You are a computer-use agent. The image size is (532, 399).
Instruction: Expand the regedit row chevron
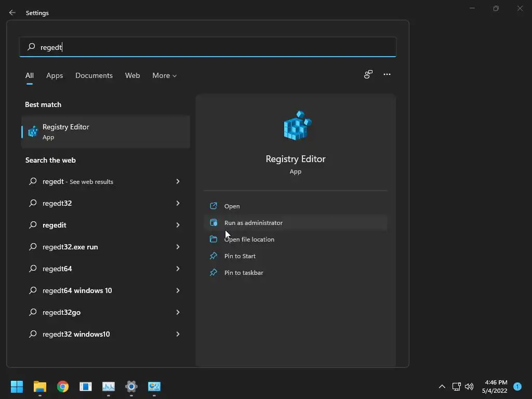tap(178, 225)
